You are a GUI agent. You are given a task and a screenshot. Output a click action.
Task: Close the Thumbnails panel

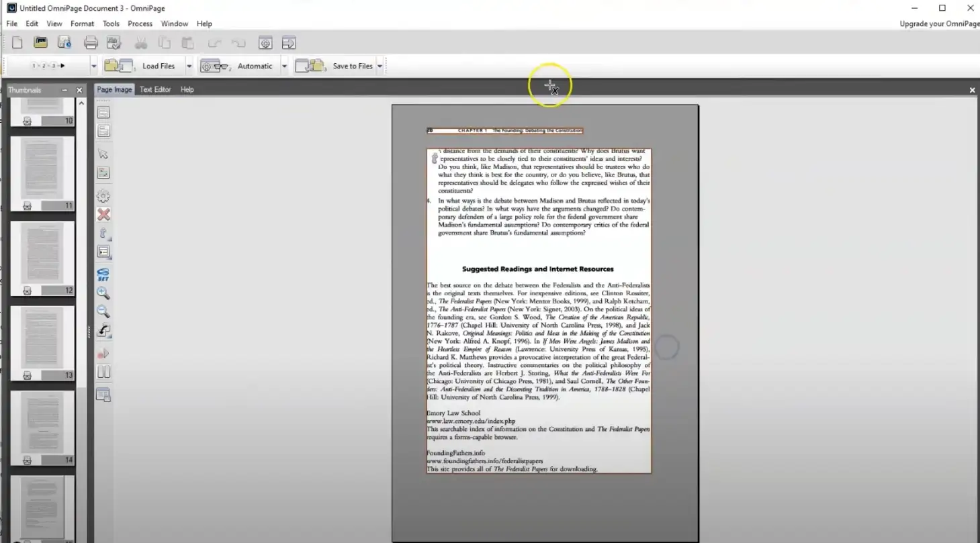click(x=79, y=90)
